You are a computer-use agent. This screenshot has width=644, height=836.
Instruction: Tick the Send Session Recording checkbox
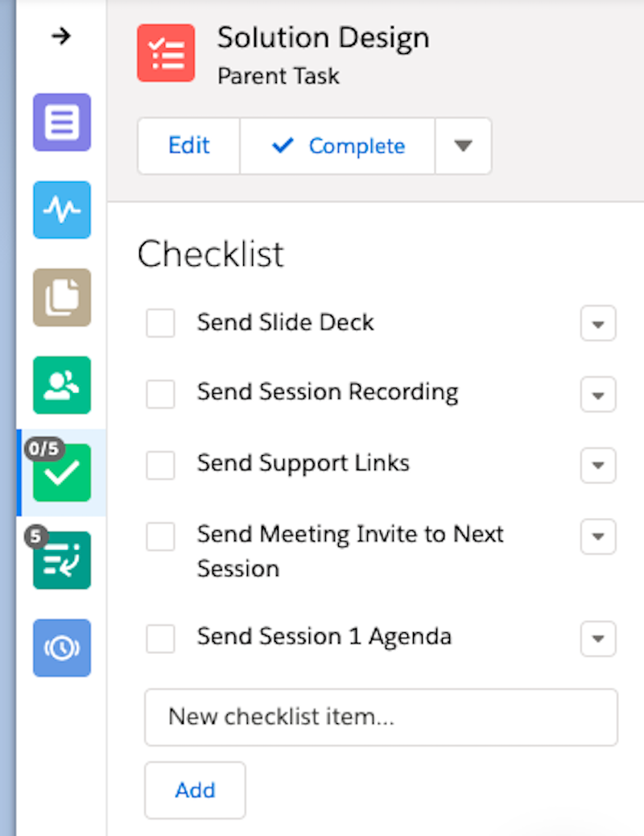coord(160,394)
